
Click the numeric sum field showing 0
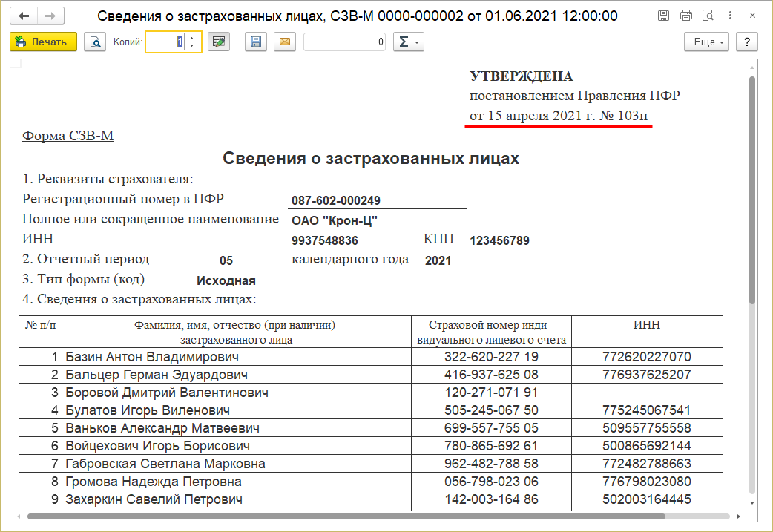tap(345, 42)
